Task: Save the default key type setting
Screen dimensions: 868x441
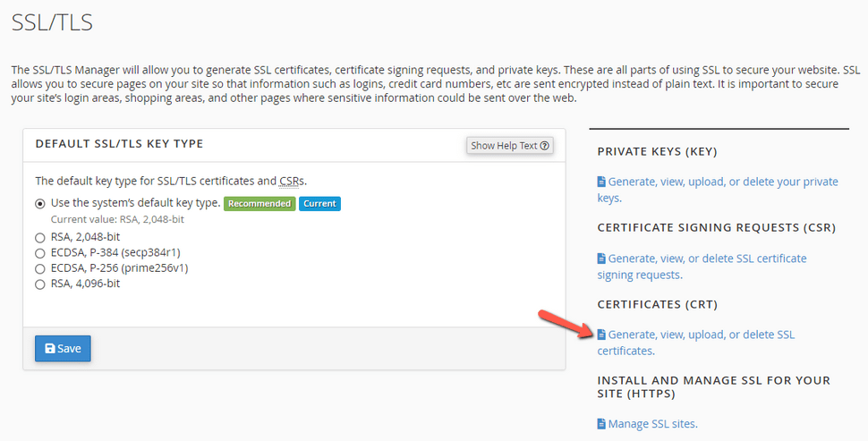Action: (63, 349)
